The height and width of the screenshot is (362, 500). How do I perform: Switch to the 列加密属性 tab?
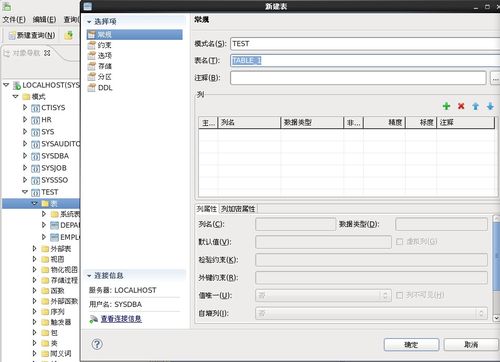pyautogui.click(x=238, y=209)
